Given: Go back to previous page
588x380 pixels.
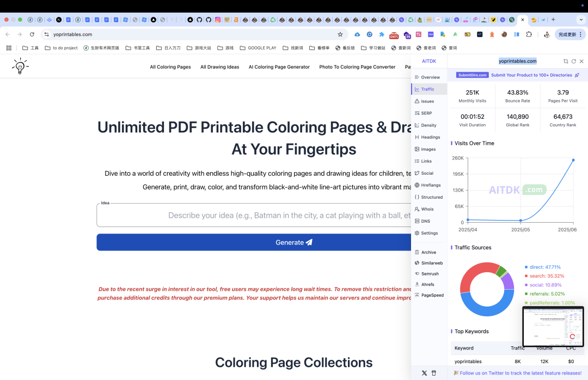Looking at the screenshot, I should tap(8, 34).
